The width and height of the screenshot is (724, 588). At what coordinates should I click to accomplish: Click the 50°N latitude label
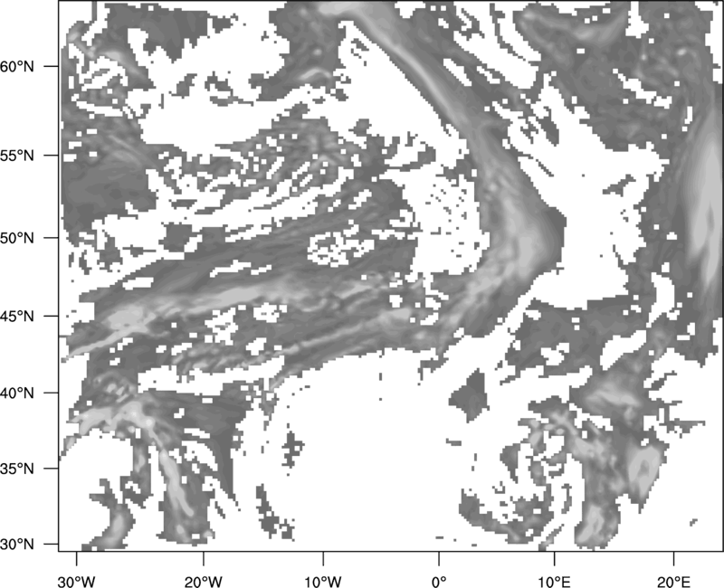pyautogui.click(x=17, y=238)
